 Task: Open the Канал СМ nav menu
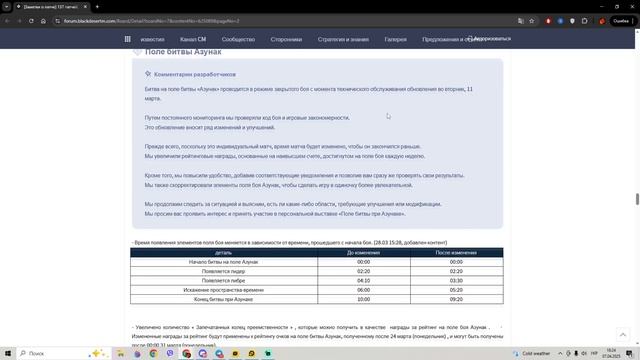click(x=193, y=39)
